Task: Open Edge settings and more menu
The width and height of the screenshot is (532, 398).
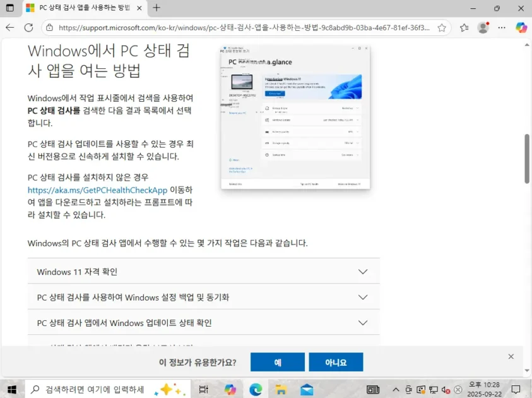Action: pyautogui.click(x=502, y=28)
